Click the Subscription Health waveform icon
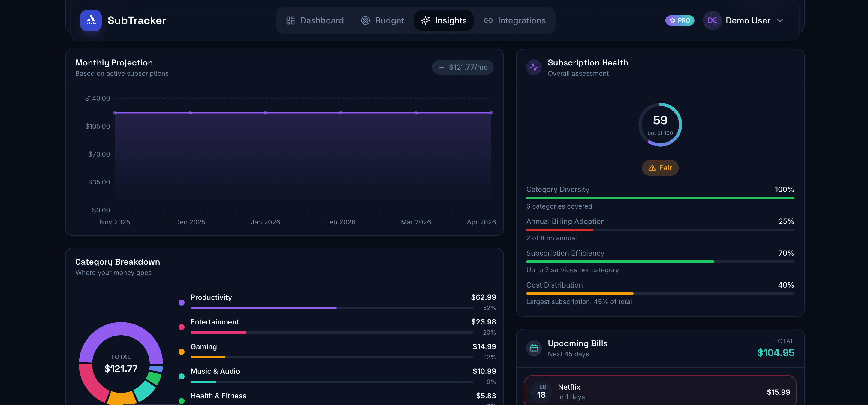868x405 pixels. [x=534, y=67]
